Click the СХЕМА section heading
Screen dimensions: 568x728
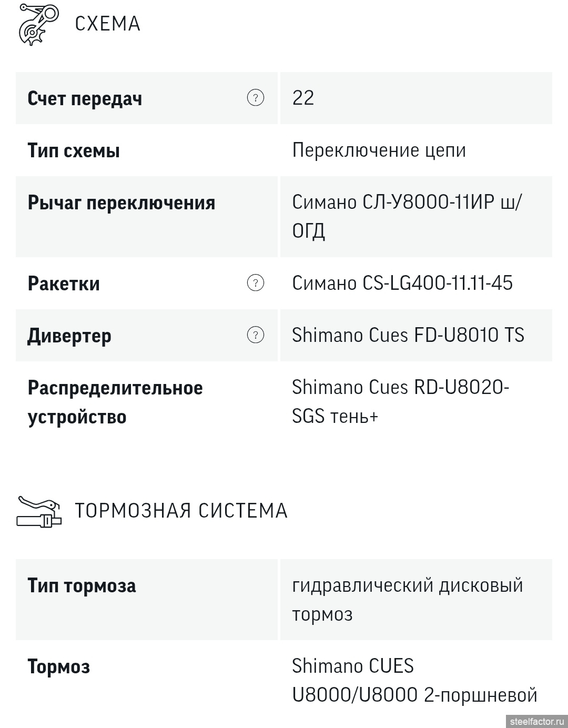point(107,24)
